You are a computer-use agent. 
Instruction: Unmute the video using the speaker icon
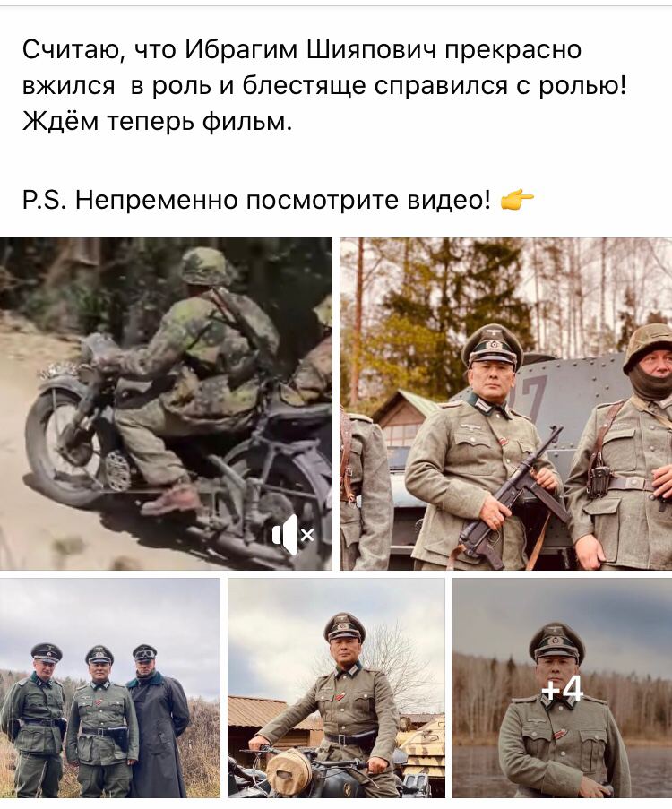coord(293,535)
